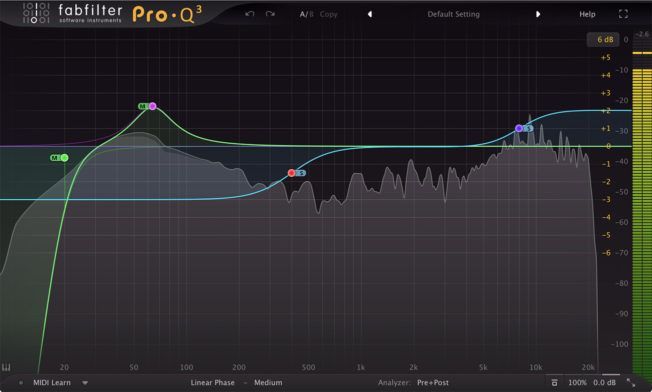Open the Default Setting preset menu
This screenshot has height=392, width=652.
(454, 14)
